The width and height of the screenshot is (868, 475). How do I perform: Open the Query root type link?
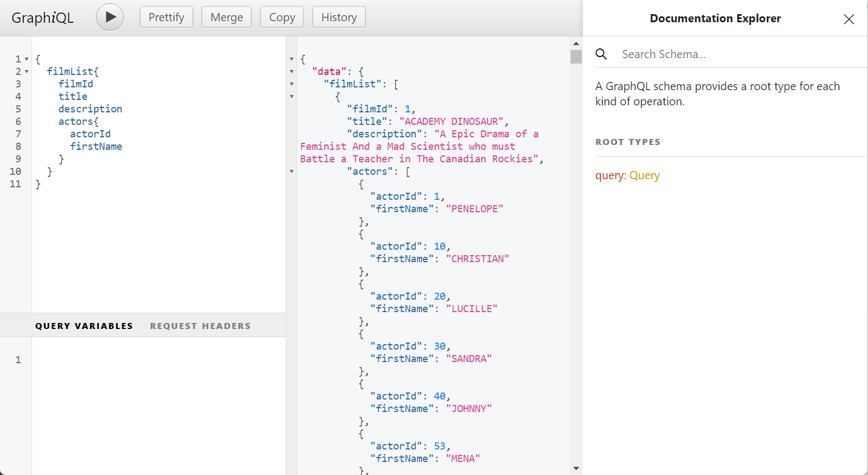pyautogui.click(x=644, y=175)
